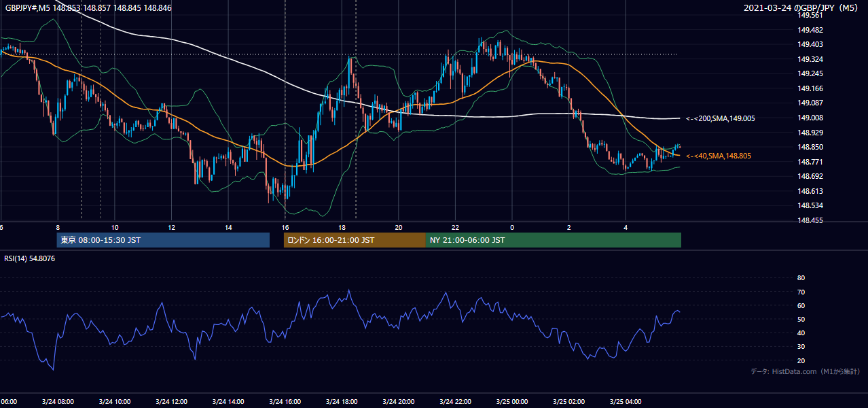
Task: Click the 3/24 18:00 time label
Action: (x=342, y=402)
